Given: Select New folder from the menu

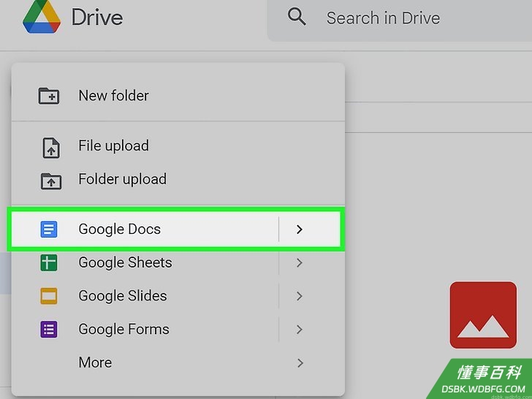Looking at the screenshot, I should point(178,96).
